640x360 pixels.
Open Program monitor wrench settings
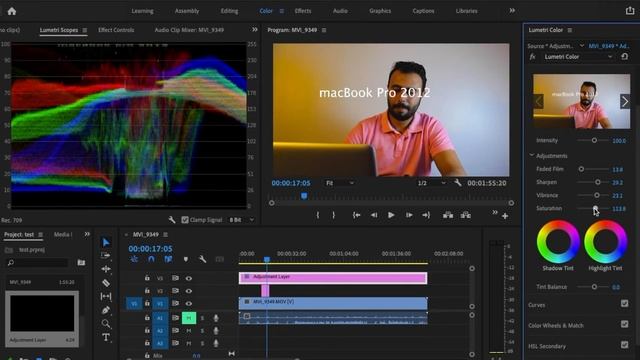[458, 183]
